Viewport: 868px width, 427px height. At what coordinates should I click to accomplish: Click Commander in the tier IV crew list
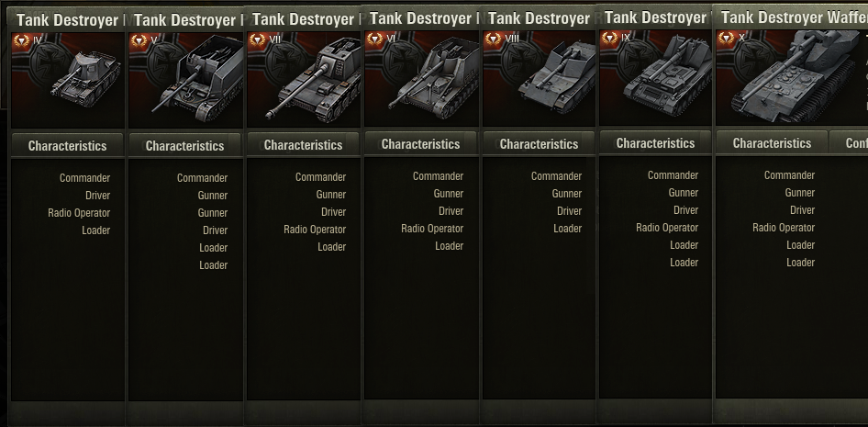pos(84,178)
